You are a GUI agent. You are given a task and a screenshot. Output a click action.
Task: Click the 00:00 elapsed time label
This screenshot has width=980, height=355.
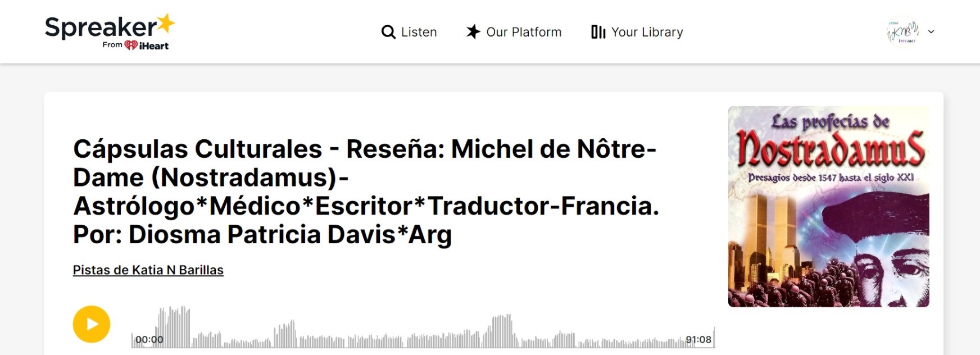(149, 340)
